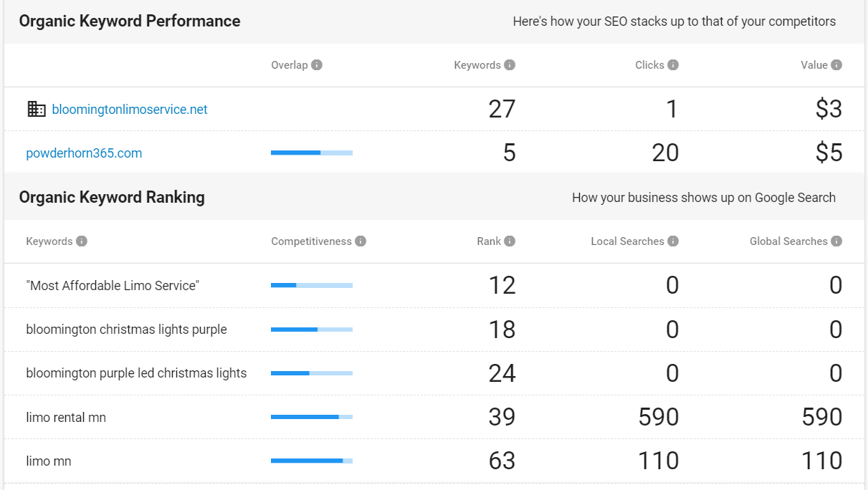Select keyword bloomington christmas lights purple

(x=126, y=330)
